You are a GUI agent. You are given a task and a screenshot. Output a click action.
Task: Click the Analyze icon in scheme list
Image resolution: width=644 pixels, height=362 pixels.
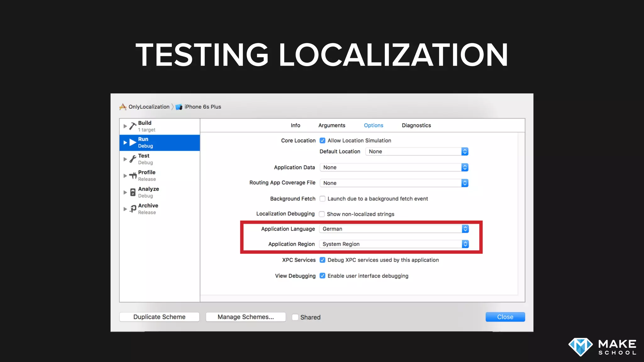[x=133, y=192]
